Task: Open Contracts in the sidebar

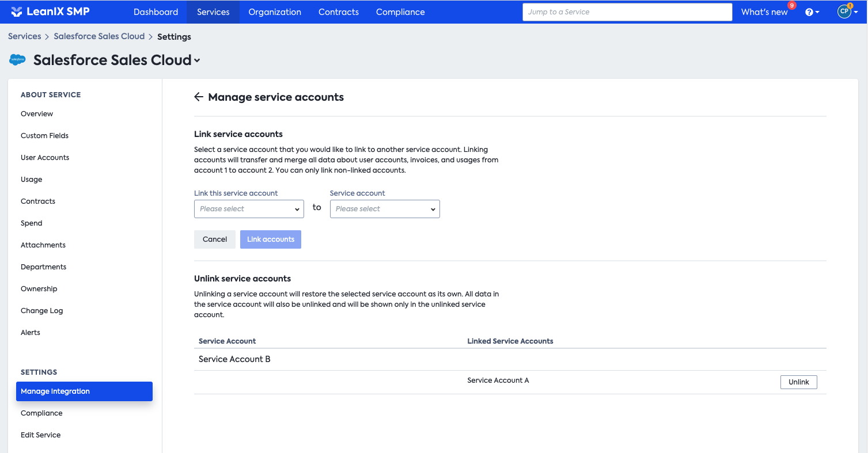Action: [38, 201]
